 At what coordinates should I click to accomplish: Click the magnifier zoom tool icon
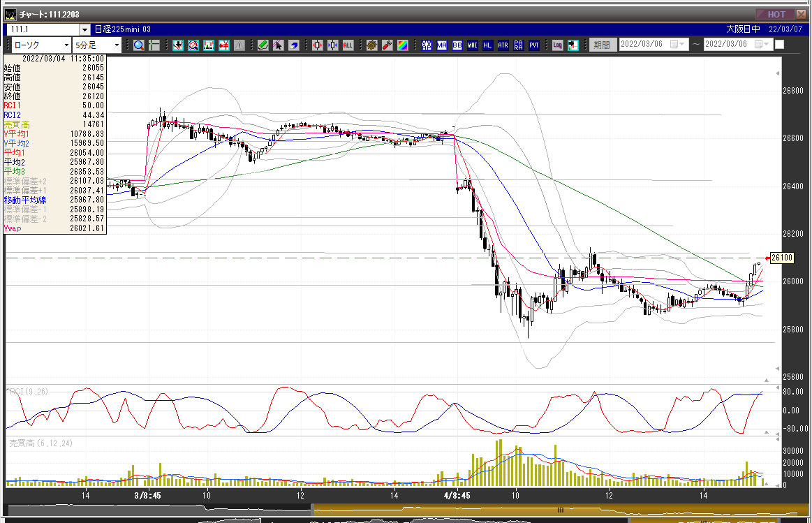pyautogui.click(x=138, y=45)
